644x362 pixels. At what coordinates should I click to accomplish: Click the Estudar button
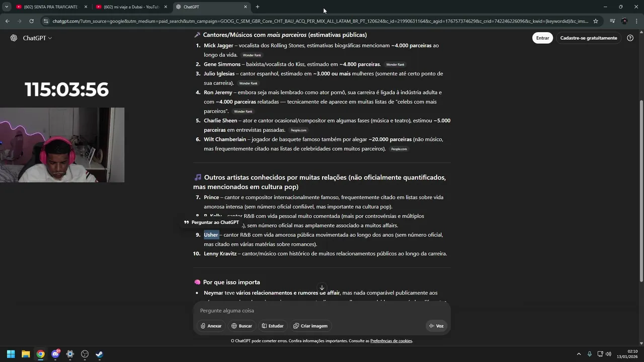pos(272,326)
